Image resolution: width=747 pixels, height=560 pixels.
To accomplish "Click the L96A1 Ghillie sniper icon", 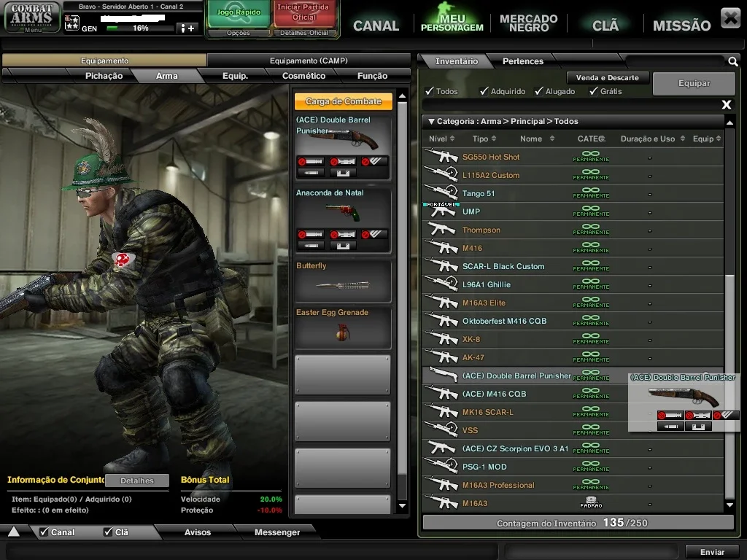I will click(441, 284).
